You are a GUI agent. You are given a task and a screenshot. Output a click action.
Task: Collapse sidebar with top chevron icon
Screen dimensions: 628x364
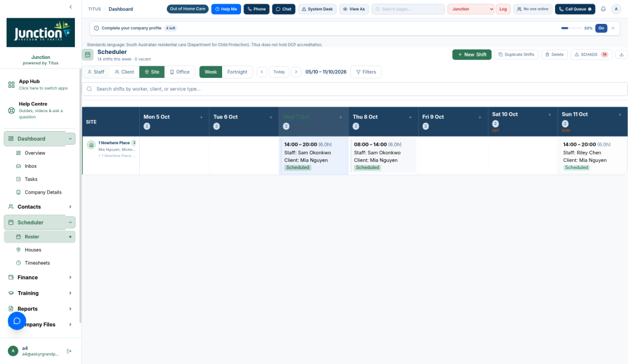tap(71, 7)
